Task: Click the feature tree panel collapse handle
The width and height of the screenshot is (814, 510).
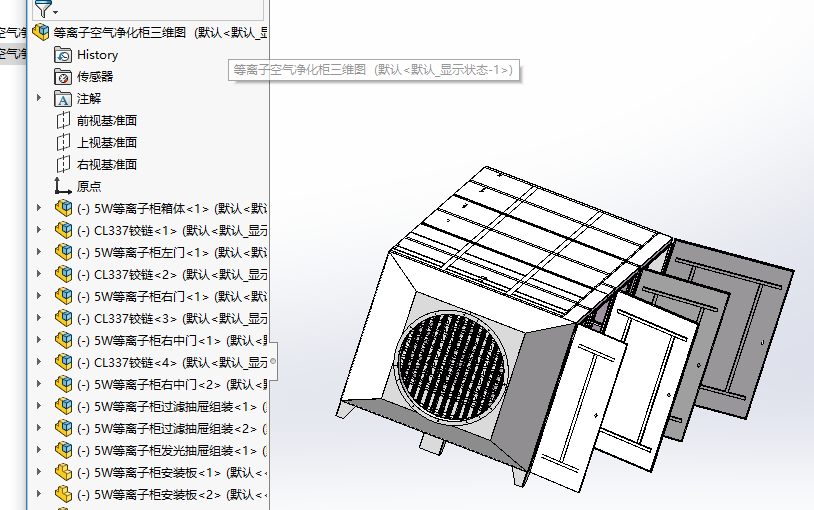Action: 273,361
